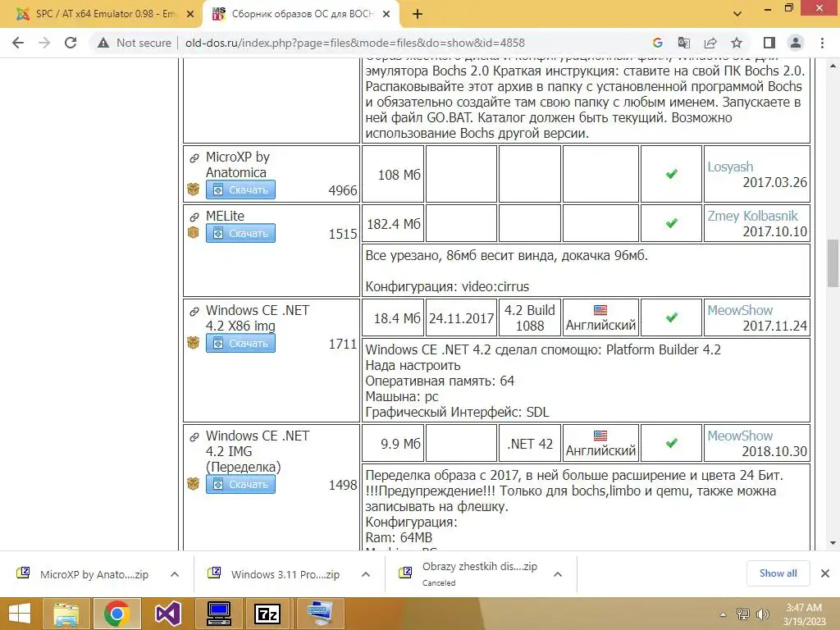Select the Сборник образов ОС tab
Image resolution: width=840 pixels, height=630 pixels.
point(301,14)
